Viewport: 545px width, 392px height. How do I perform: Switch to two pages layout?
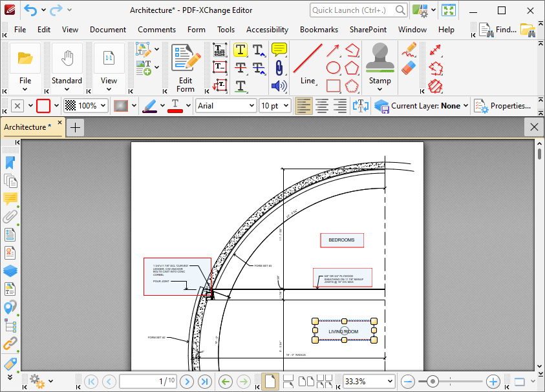tap(306, 382)
